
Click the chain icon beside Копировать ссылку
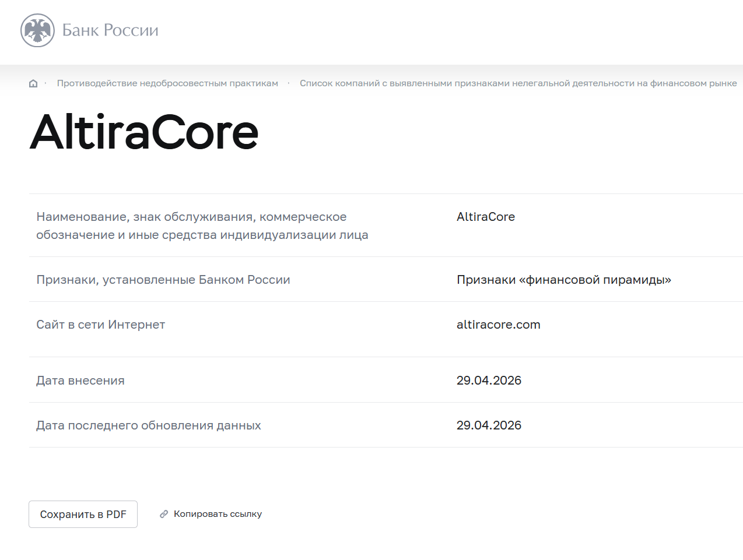164,514
